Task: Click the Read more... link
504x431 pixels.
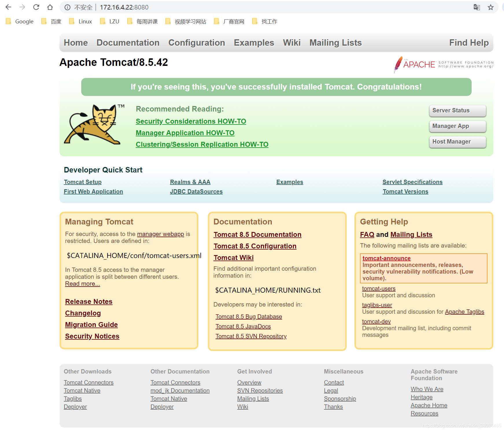Action: (82, 284)
